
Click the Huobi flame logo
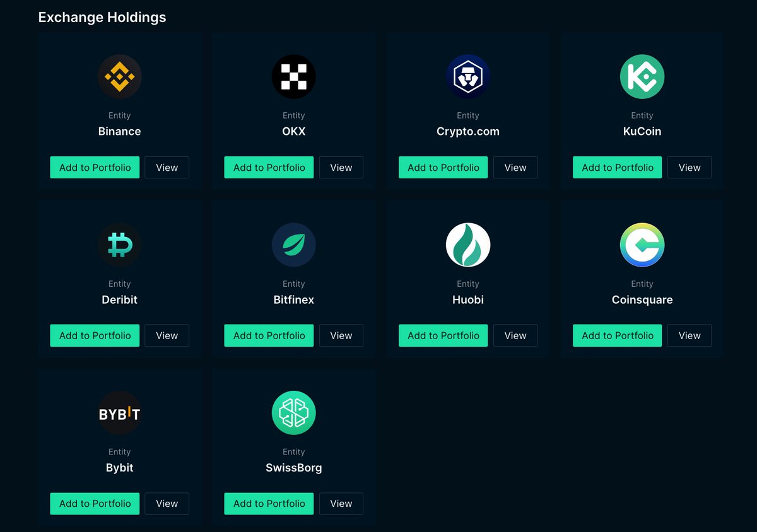tap(468, 245)
